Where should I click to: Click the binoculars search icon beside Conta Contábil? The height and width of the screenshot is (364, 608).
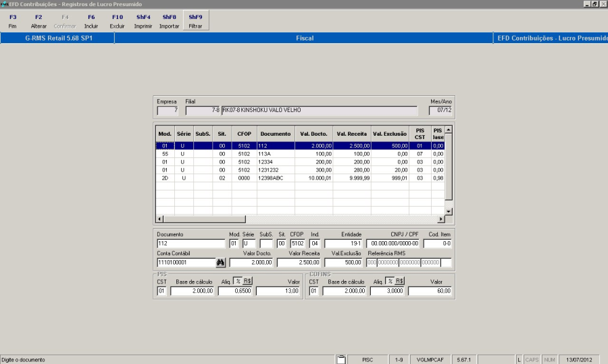pyautogui.click(x=220, y=262)
